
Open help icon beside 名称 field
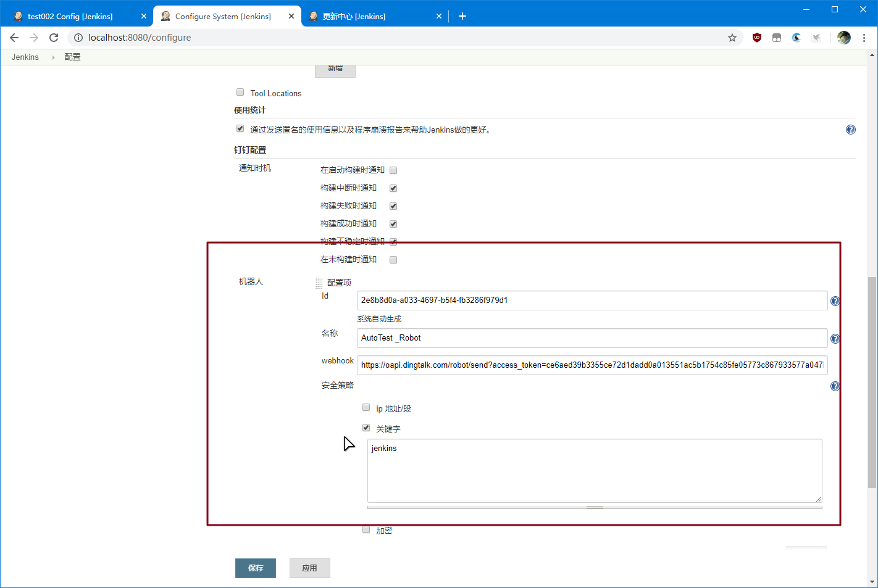(x=835, y=339)
